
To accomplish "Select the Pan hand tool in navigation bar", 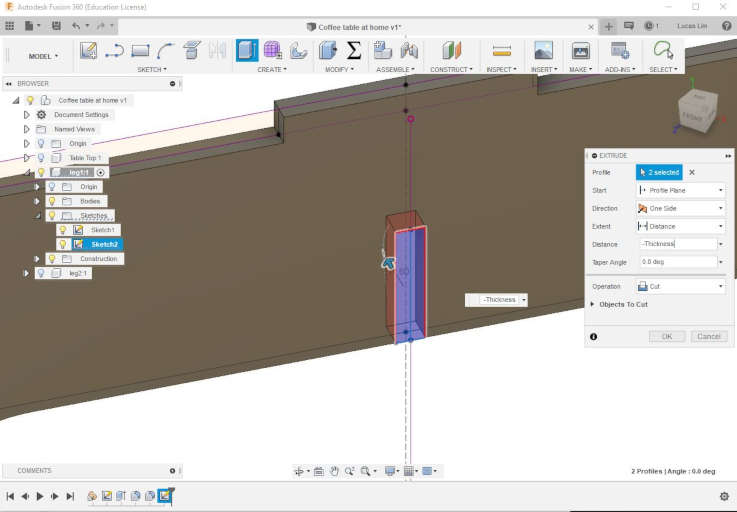I will (336, 471).
